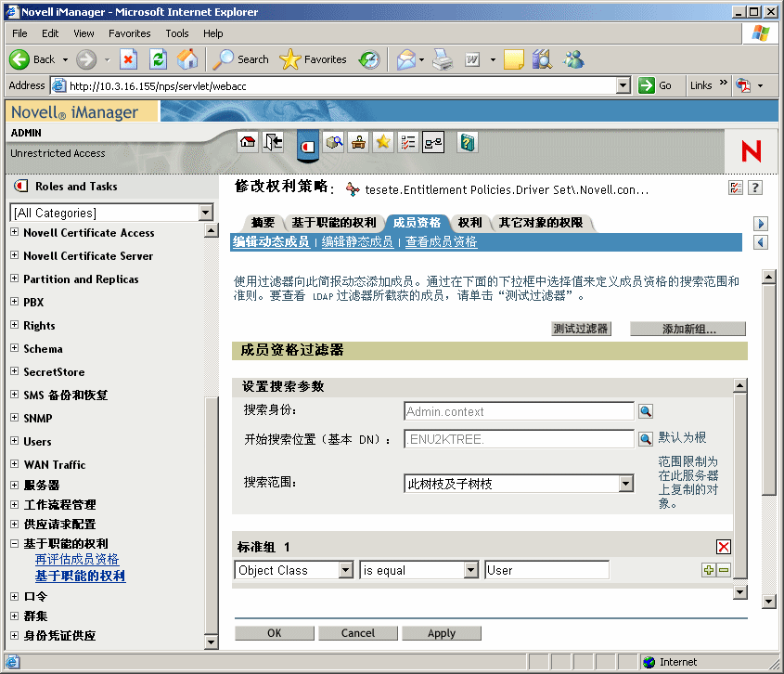Expand Partition and Replicas category

pyautogui.click(x=15, y=279)
